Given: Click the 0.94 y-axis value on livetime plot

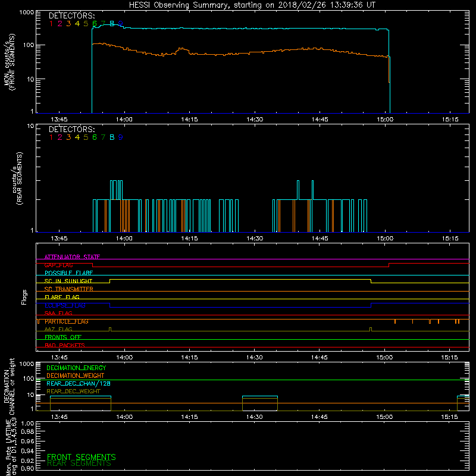Looking at the screenshot, I should click(x=27, y=451).
